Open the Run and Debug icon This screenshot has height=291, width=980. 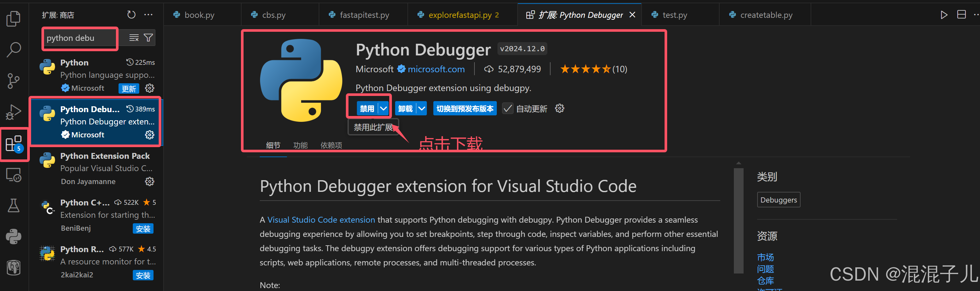click(14, 112)
